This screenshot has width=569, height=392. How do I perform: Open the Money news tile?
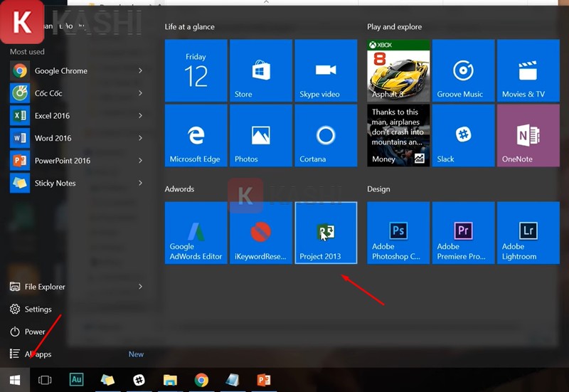[398, 136]
